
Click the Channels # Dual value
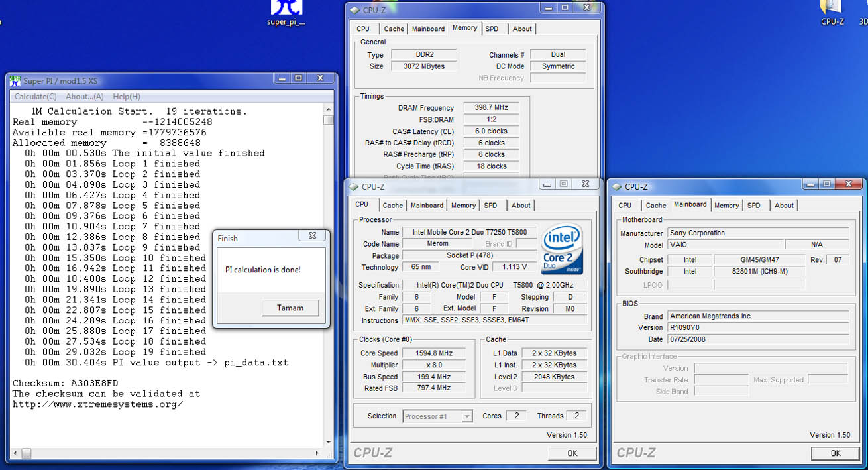coord(558,54)
